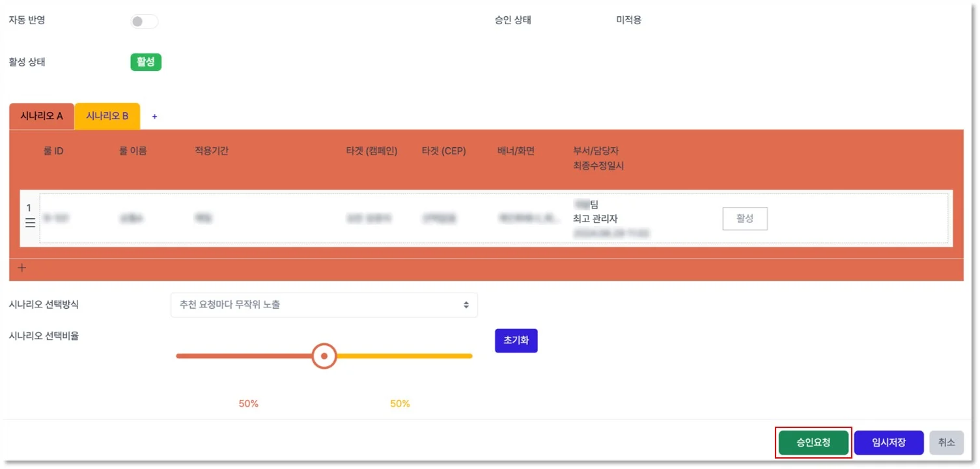980x469 pixels.
Task: Click the green 승인요청 button
Action: (813, 442)
